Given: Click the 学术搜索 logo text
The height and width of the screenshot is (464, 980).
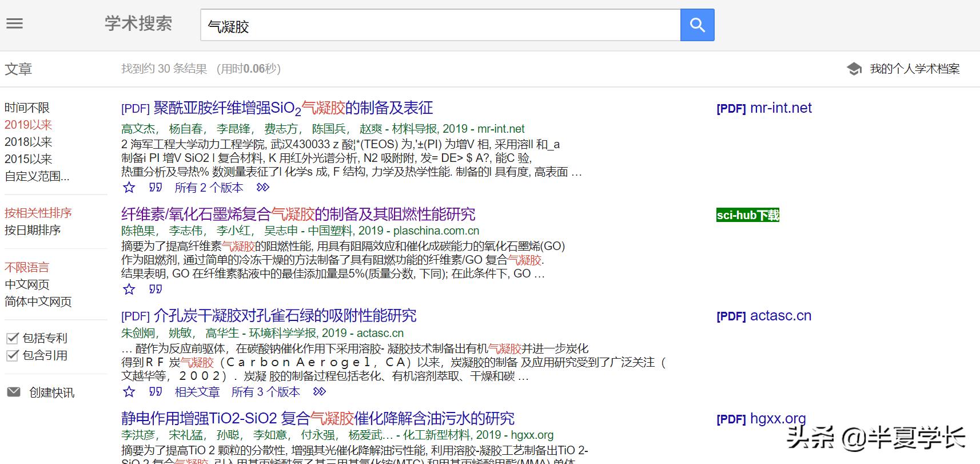Looking at the screenshot, I should [x=138, y=23].
